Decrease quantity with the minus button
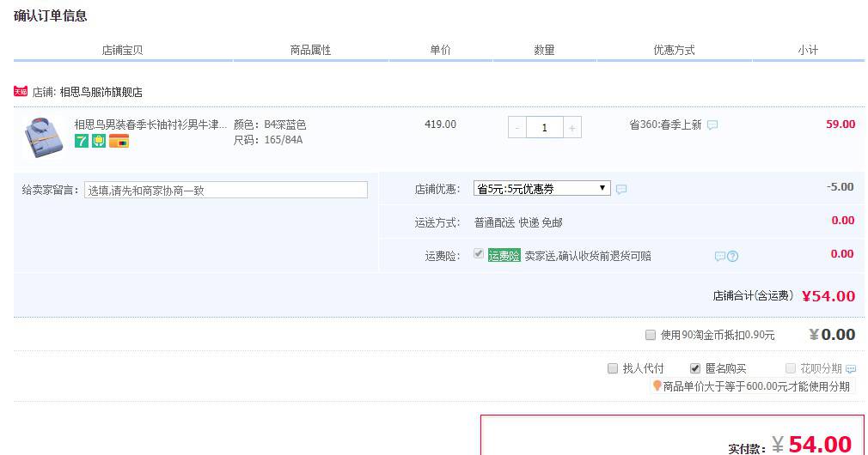Viewport: 868px width, 455px height. click(517, 128)
